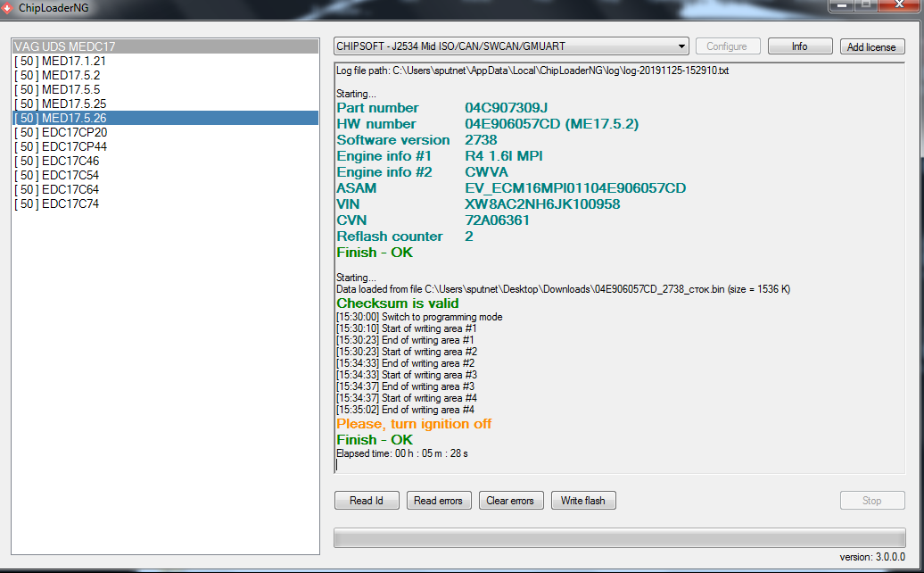
Task: Choose EDC17CP20 in the ECU list
Action: (x=61, y=132)
